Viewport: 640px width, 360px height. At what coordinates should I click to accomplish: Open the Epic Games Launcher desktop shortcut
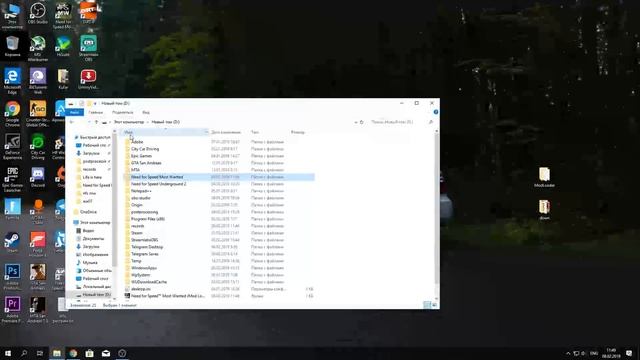(x=12, y=179)
